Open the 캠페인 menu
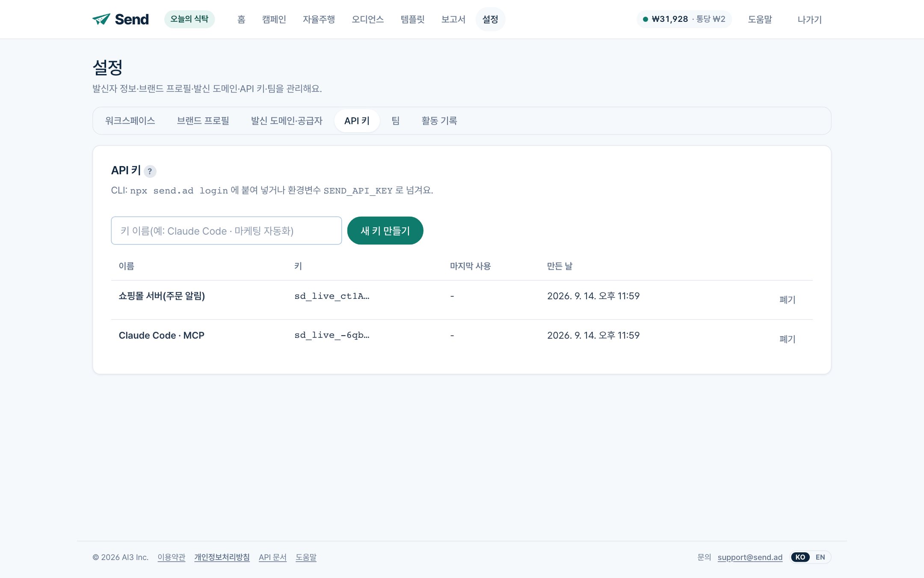Screen dimensions: 924x578 tap(274, 19)
